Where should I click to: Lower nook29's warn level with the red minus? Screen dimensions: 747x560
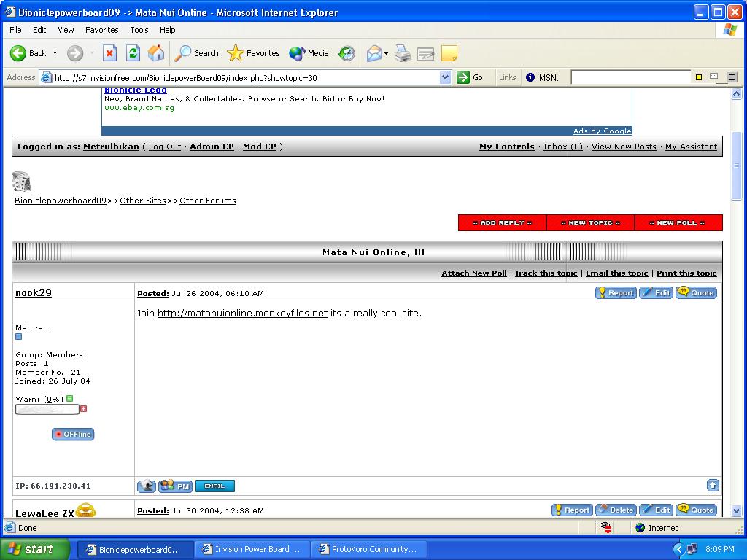83,409
